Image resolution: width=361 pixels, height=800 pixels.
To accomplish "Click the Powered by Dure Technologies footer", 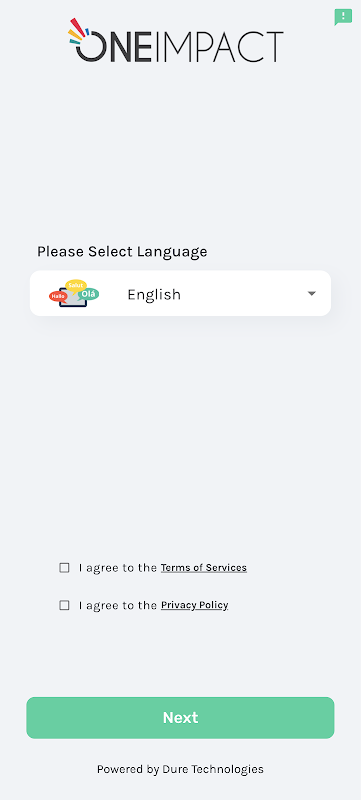I will [x=180, y=769].
